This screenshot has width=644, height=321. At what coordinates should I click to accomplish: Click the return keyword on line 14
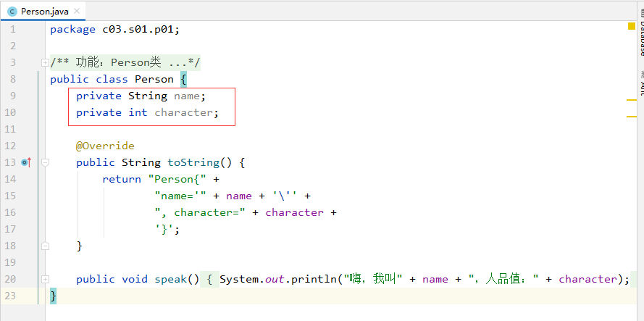click(122, 179)
